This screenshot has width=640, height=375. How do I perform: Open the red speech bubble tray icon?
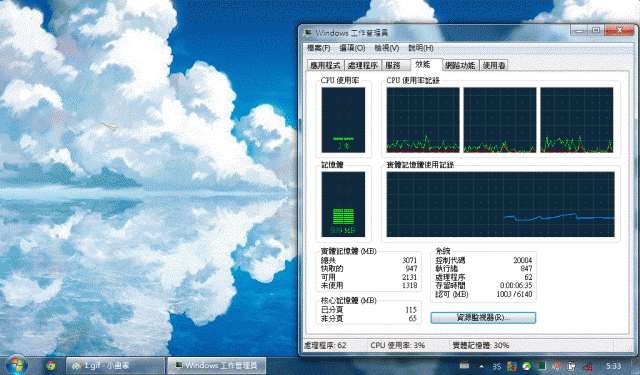pos(557,366)
